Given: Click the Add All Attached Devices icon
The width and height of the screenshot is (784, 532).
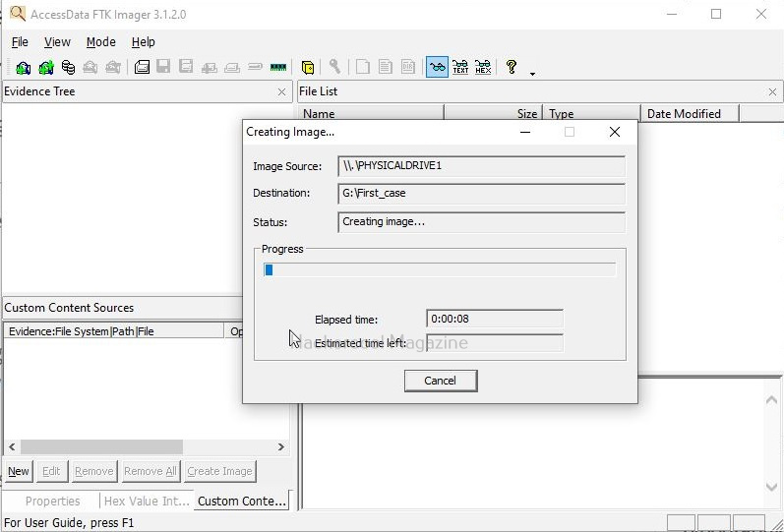Looking at the screenshot, I should 45,68.
